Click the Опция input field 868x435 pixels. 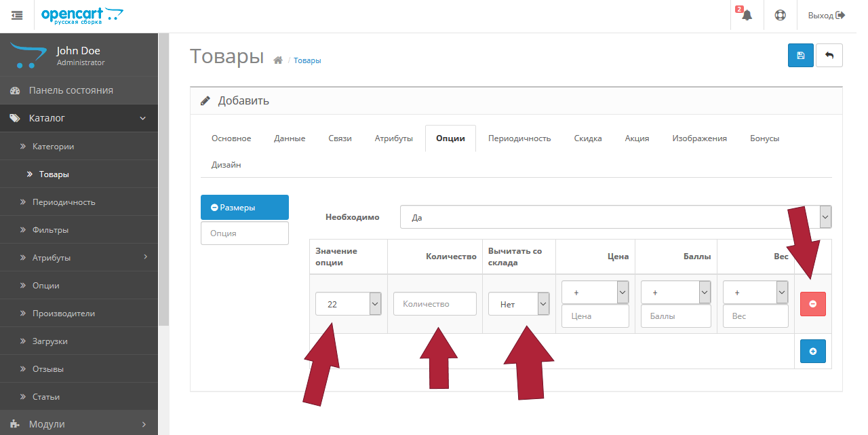point(245,233)
